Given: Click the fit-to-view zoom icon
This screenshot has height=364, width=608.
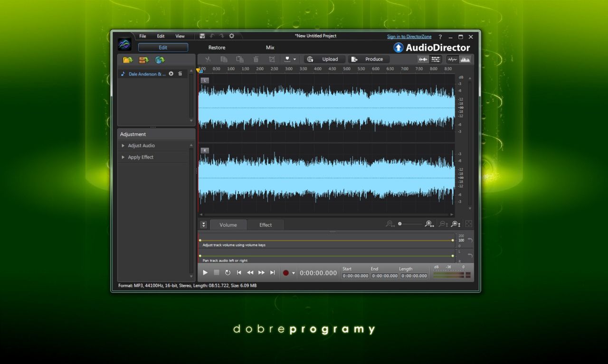Looking at the screenshot, I should pyautogui.click(x=469, y=224).
